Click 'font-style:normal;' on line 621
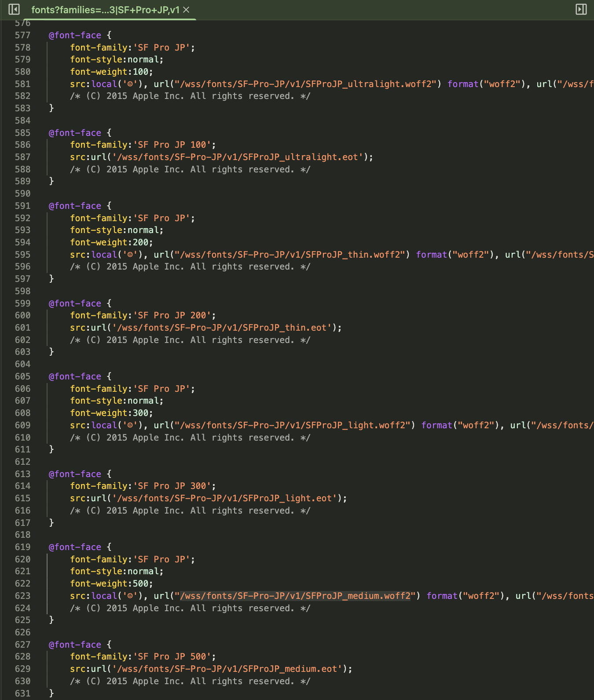Screen dimensions: 594x700 (117, 571)
